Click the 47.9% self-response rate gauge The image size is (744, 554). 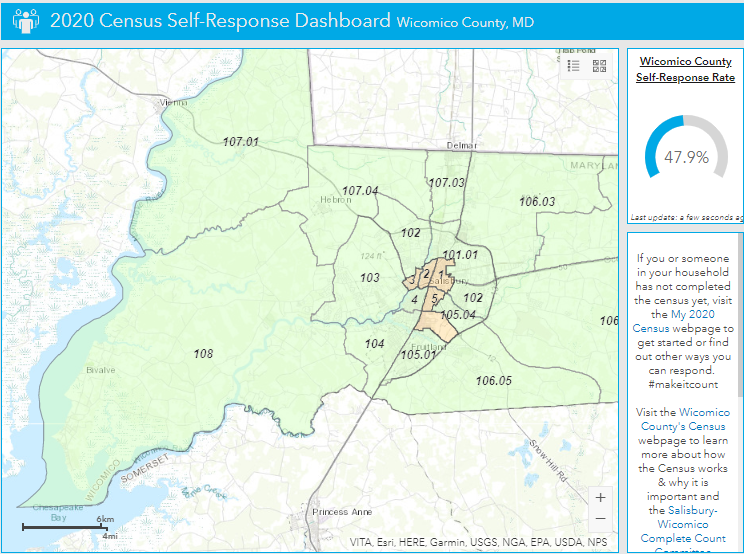[x=685, y=157]
